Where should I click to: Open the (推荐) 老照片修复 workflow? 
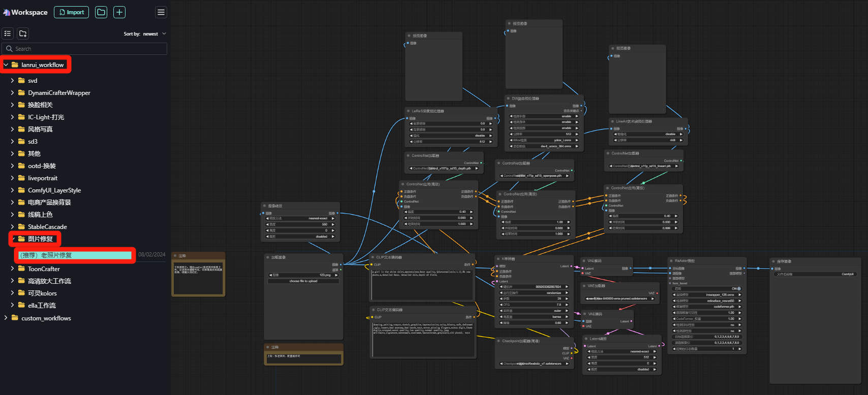click(75, 255)
